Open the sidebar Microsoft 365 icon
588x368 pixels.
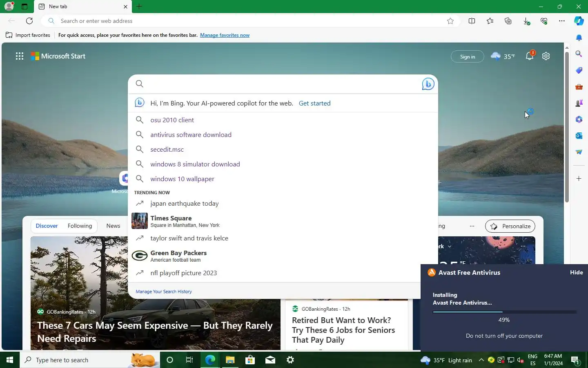coord(579,119)
